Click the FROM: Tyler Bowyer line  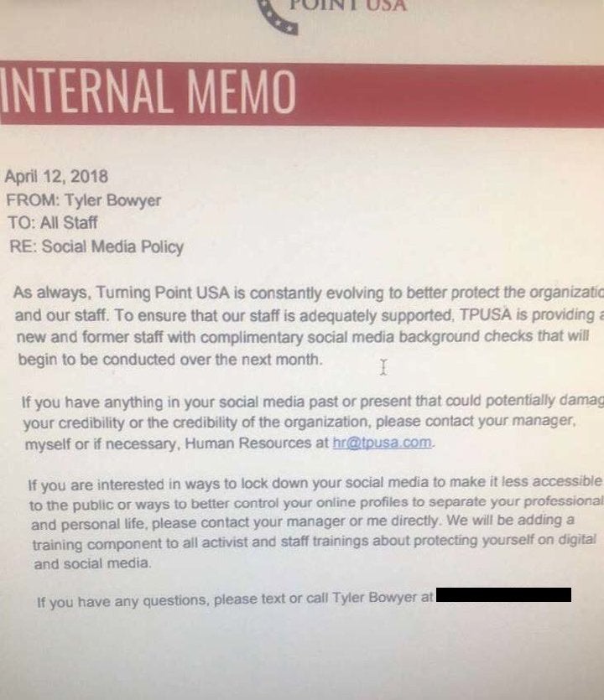tap(84, 200)
